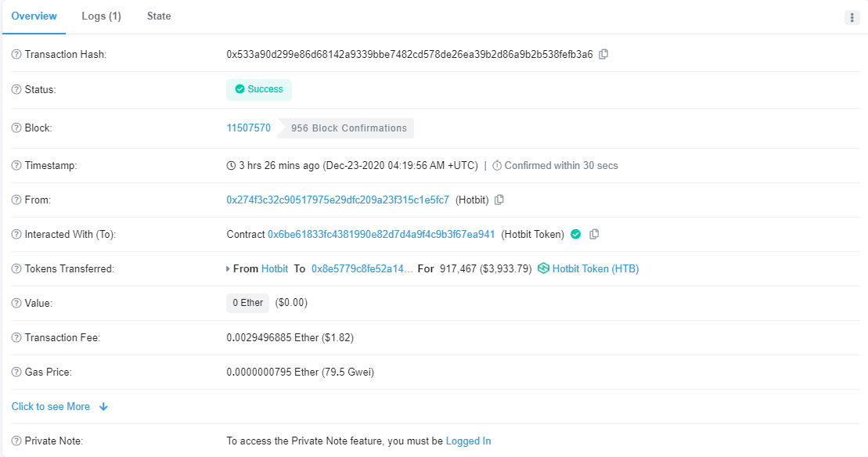Open the State tab
868x457 pixels.
[x=159, y=16]
